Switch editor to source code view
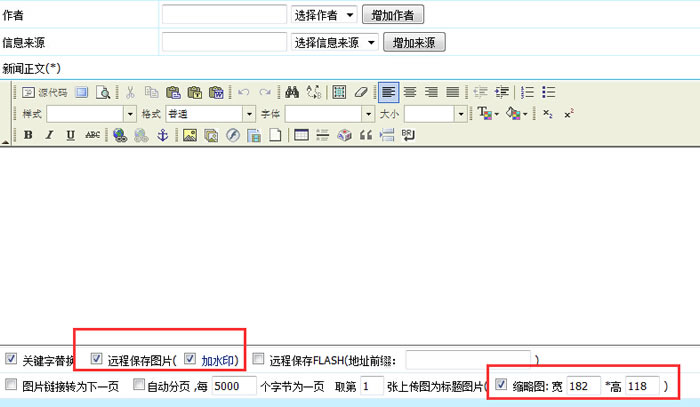The height and width of the screenshot is (407, 700). pyautogui.click(x=45, y=92)
